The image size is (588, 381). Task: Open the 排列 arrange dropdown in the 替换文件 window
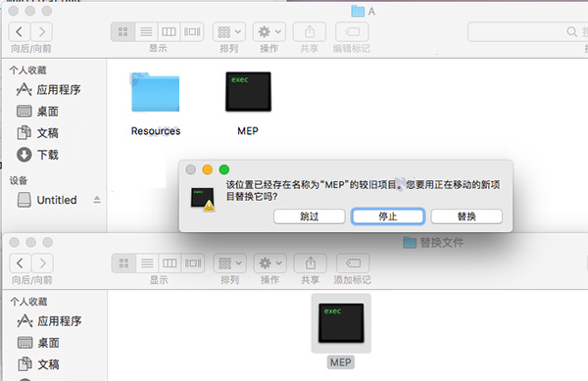(230, 263)
